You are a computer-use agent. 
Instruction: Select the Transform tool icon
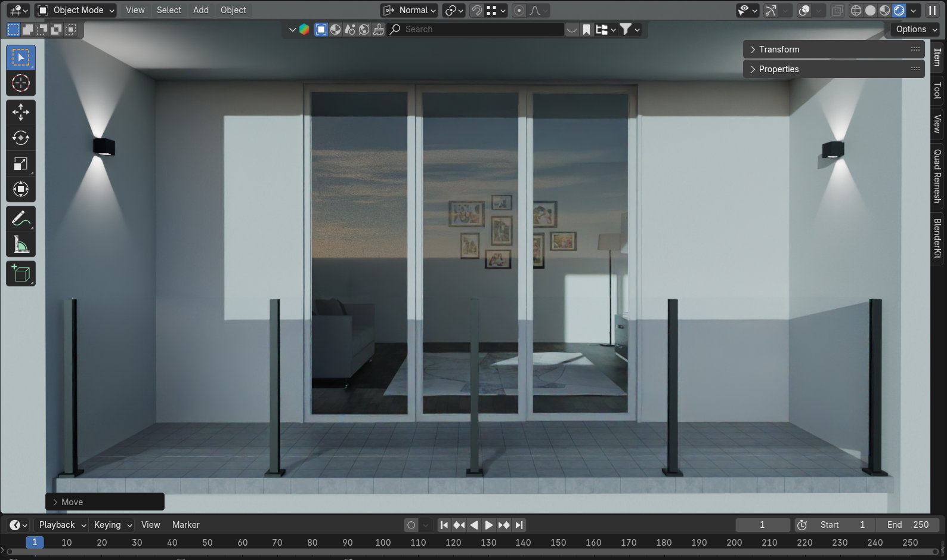tap(21, 190)
